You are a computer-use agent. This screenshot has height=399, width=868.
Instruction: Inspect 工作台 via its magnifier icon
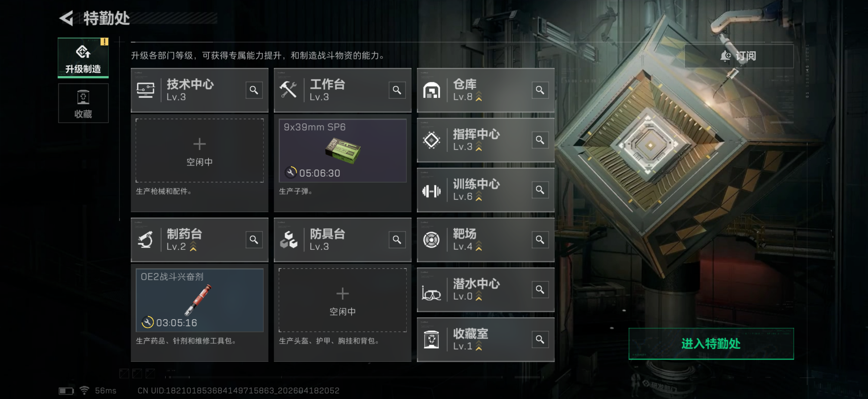coord(397,90)
